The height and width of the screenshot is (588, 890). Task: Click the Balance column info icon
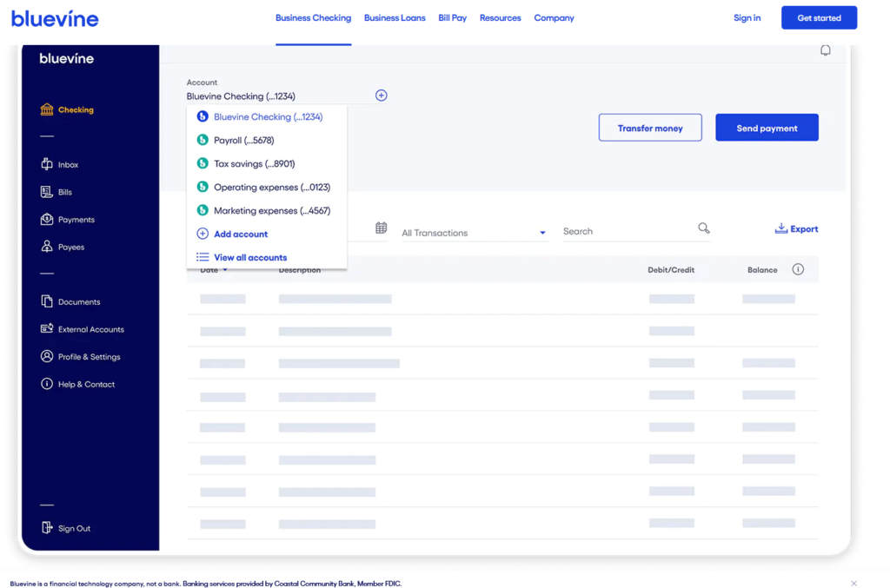click(798, 269)
